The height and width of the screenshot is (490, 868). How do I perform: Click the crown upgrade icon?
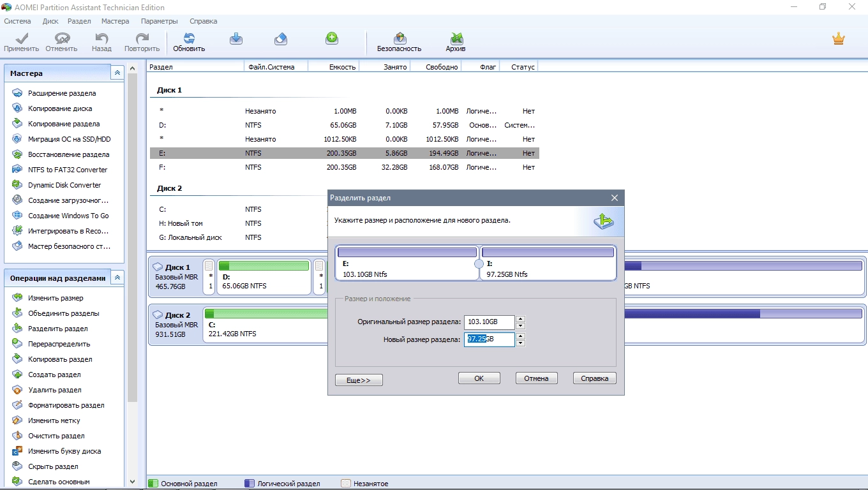click(839, 39)
